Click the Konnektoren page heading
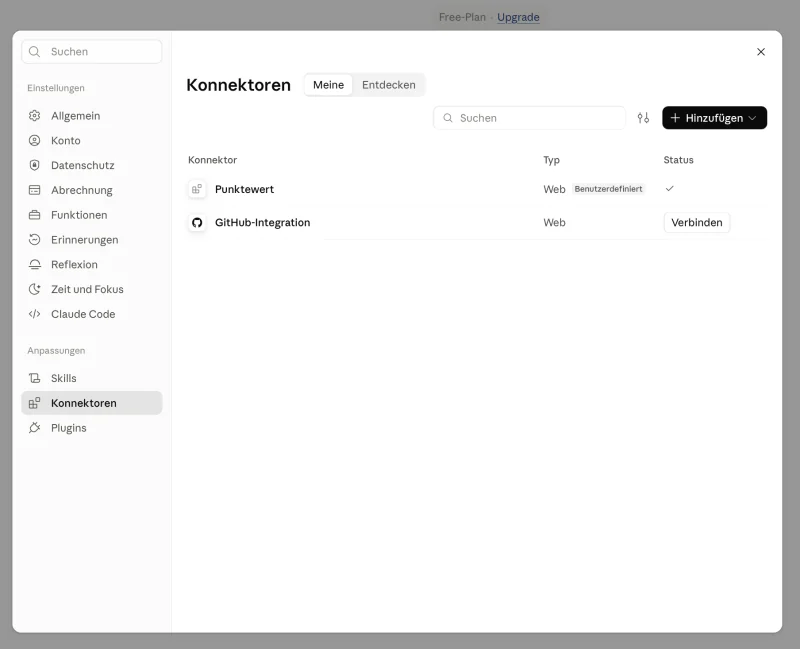This screenshot has height=649, width=800. [x=238, y=85]
